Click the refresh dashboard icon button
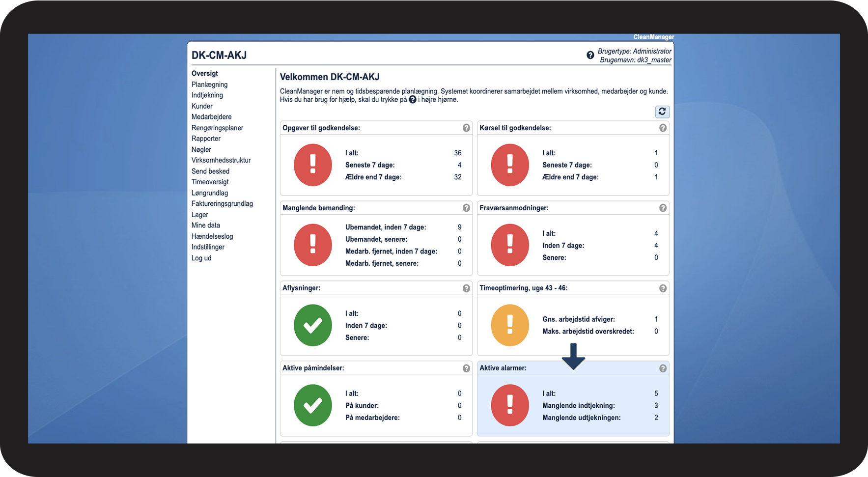This screenshot has height=477, width=868. 662,112
